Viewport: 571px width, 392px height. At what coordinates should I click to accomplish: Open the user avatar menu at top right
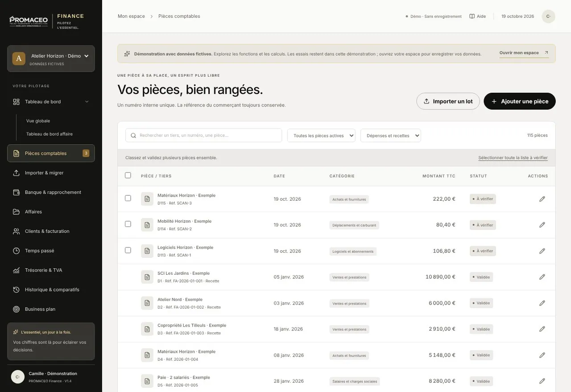click(x=548, y=17)
